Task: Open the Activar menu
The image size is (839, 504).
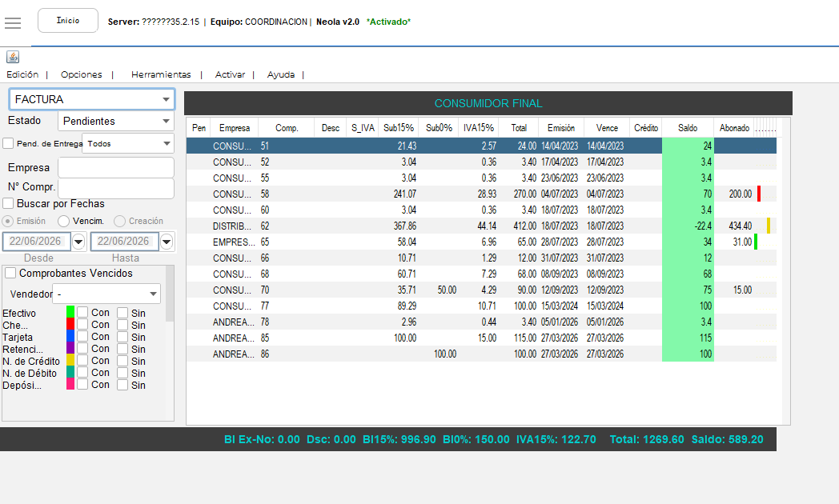Action: [x=230, y=74]
